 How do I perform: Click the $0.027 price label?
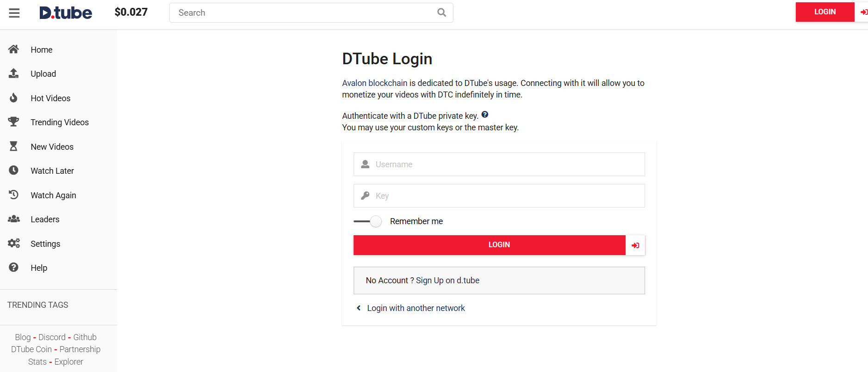pyautogui.click(x=131, y=12)
